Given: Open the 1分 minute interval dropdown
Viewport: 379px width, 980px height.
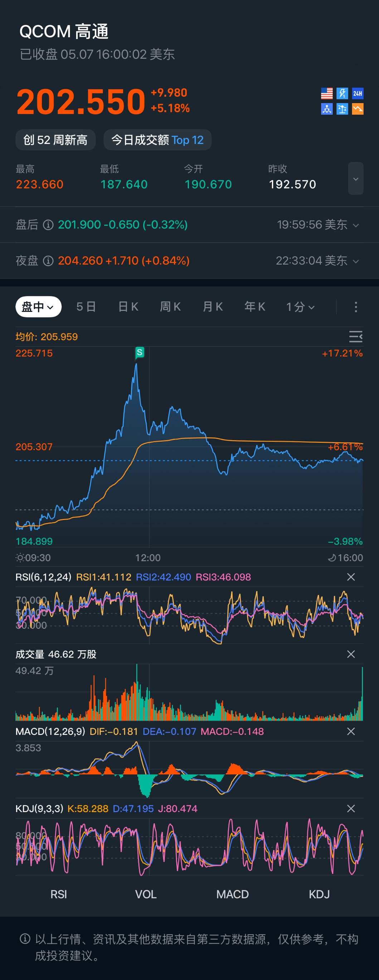Looking at the screenshot, I should click(x=300, y=307).
